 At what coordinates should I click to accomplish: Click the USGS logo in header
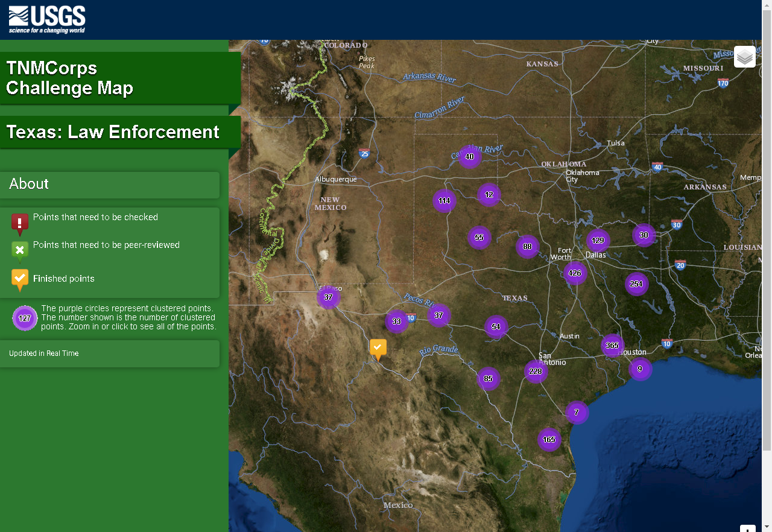47,20
